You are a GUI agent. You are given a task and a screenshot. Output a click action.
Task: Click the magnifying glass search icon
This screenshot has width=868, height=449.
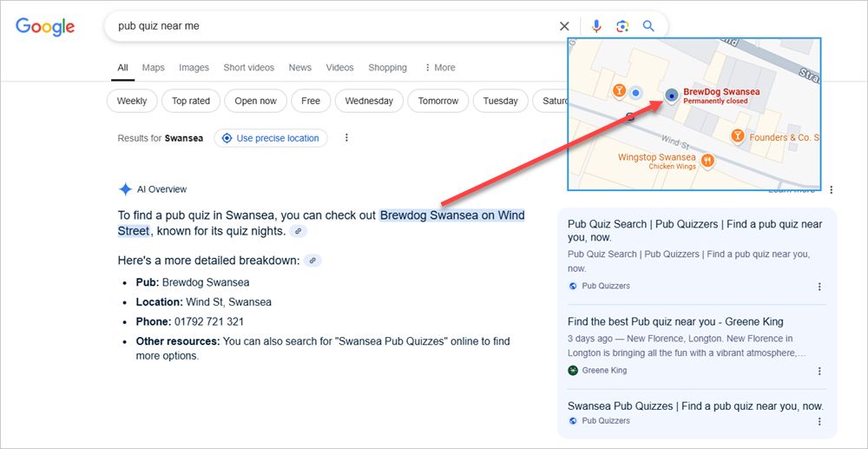point(648,26)
